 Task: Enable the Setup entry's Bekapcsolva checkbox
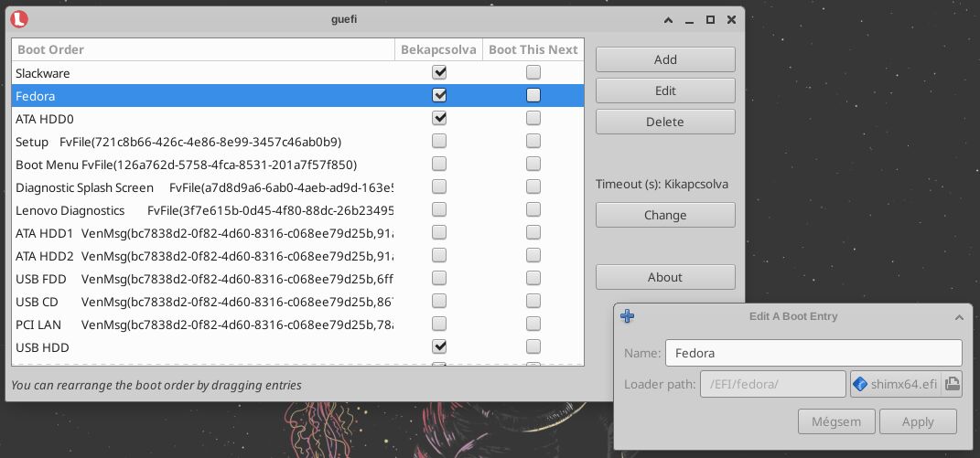pyautogui.click(x=439, y=141)
